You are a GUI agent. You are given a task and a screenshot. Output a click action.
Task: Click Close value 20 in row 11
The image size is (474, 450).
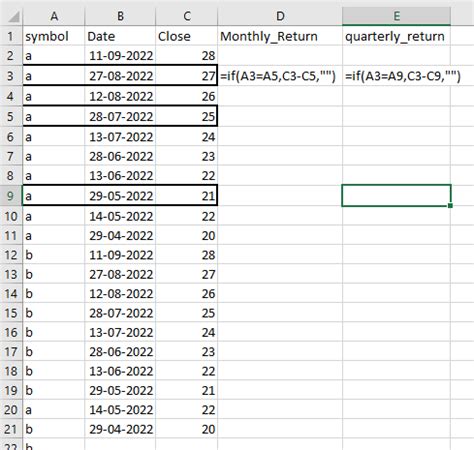(187, 236)
